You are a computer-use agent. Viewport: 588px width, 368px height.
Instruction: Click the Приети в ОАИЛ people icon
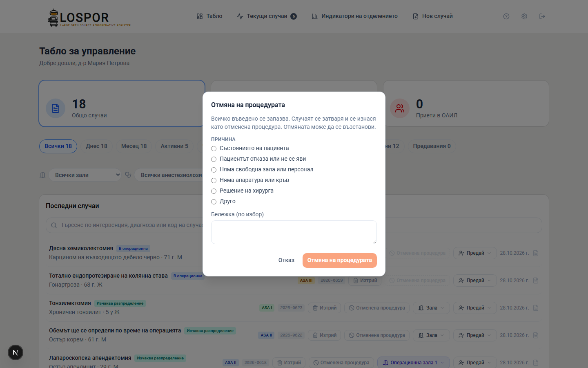(x=400, y=108)
